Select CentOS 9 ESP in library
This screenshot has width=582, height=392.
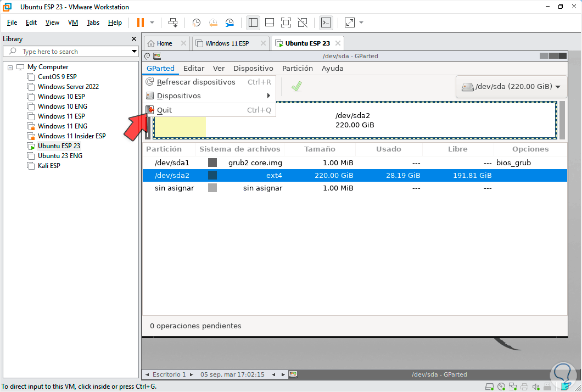(x=57, y=77)
